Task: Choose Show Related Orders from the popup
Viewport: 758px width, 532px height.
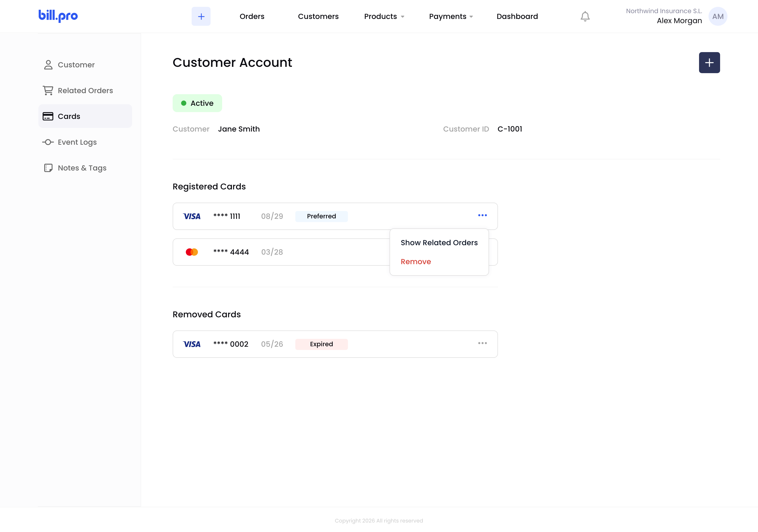Action: [439, 243]
